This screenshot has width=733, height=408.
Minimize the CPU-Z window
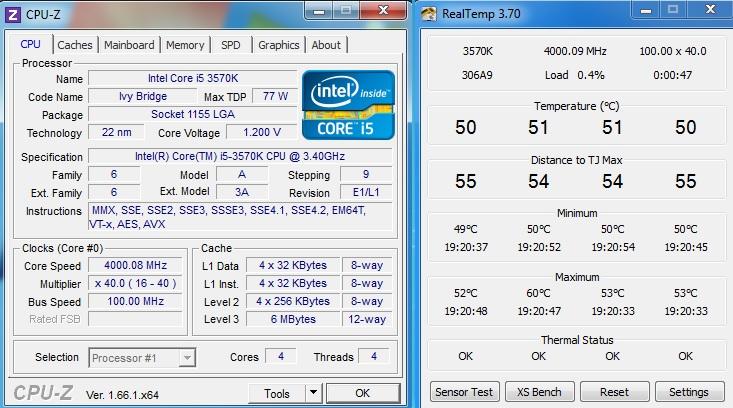point(319,11)
